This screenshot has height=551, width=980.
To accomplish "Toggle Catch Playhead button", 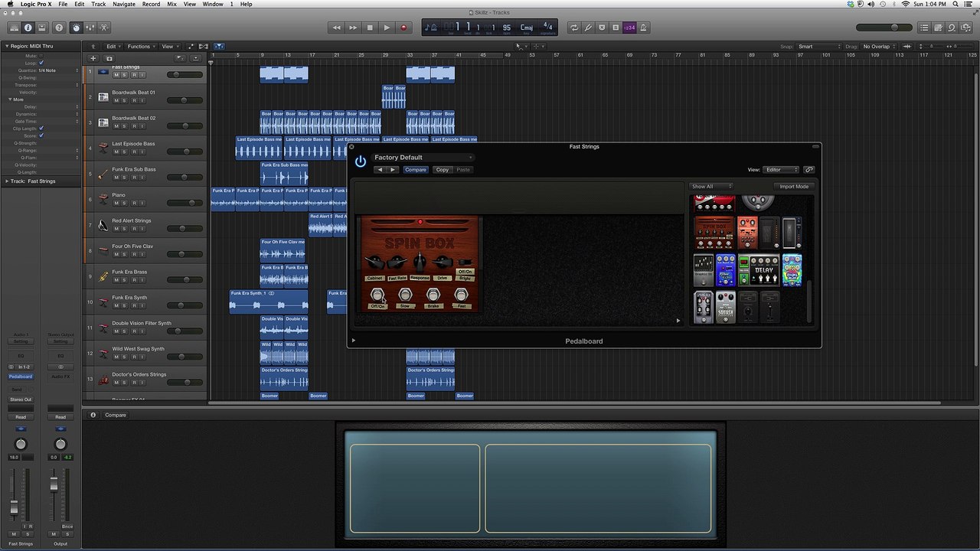I will 219,47.
